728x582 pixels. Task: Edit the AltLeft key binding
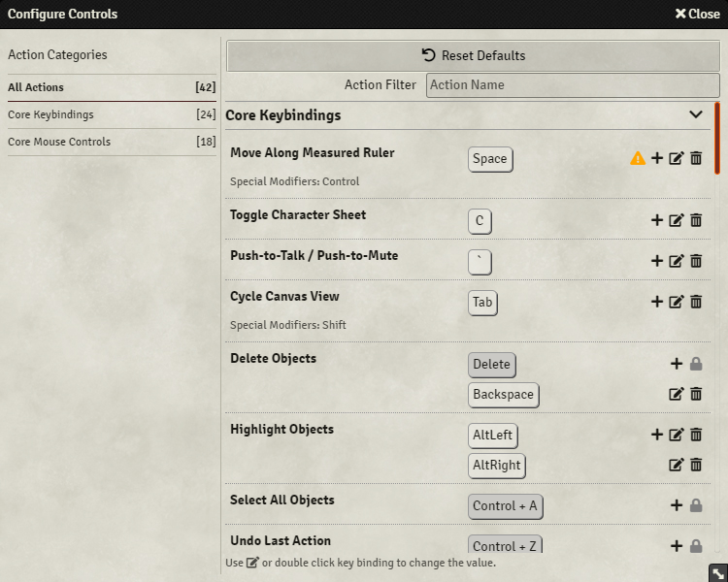[x=676, y=435]
